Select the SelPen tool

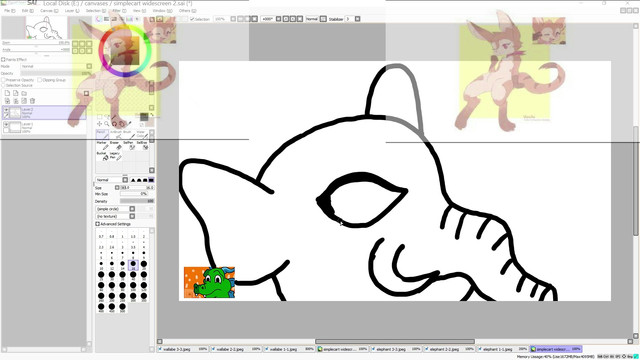(x=128, y=145)
